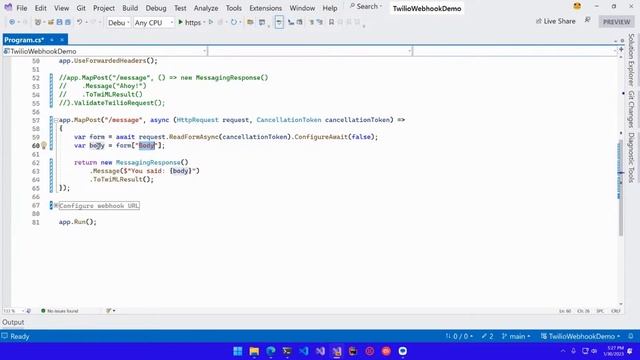Open the Project menu
640x360 pixels.
tap(104, 8)
